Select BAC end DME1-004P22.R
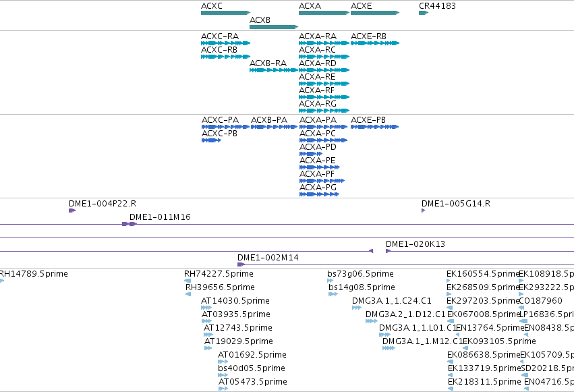 point(72,211)
